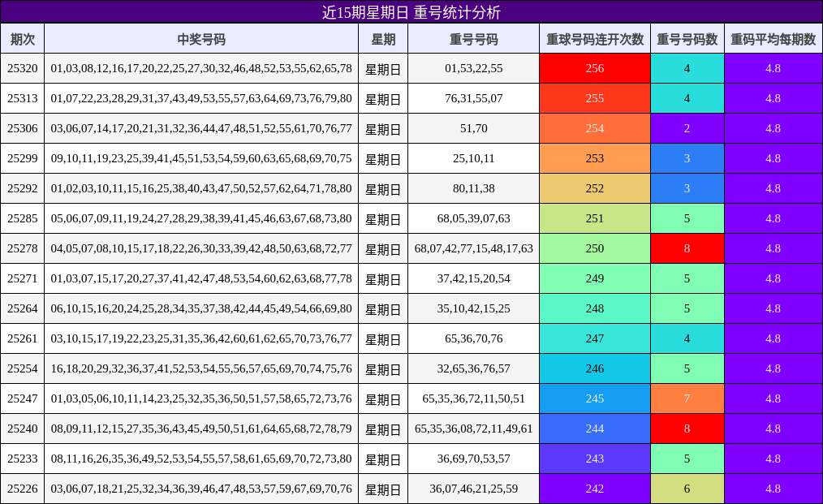The height and width of the screenshot is (504, 823).
Task: Click the 重号号码数 column header
Action: [687, 37]
